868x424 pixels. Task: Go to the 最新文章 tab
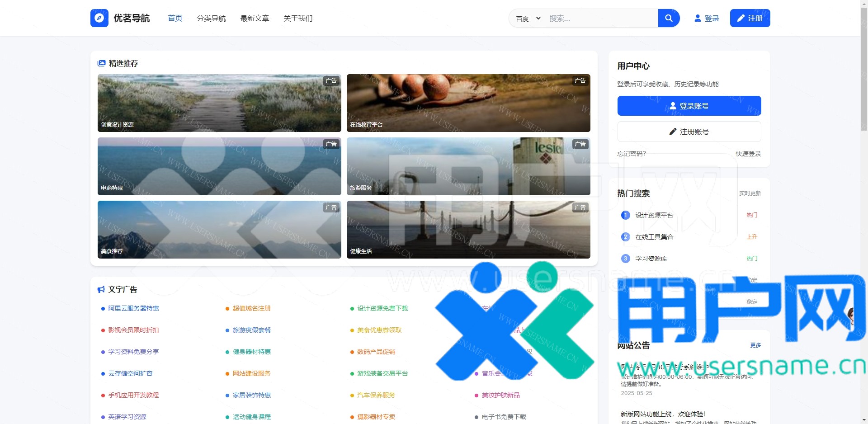255,19
